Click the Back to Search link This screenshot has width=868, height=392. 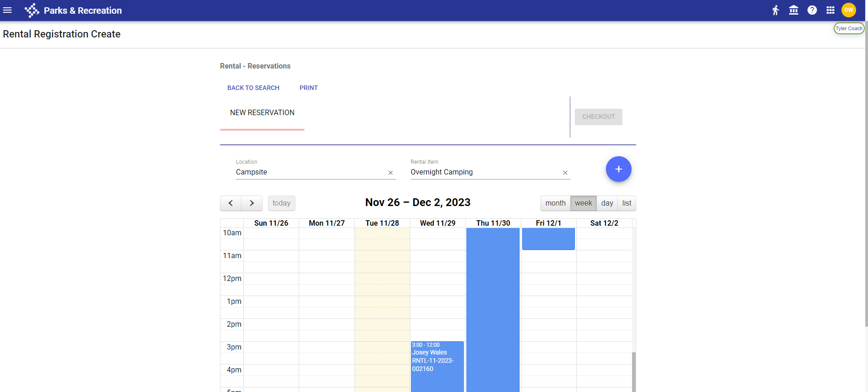(x=253, y=88)
